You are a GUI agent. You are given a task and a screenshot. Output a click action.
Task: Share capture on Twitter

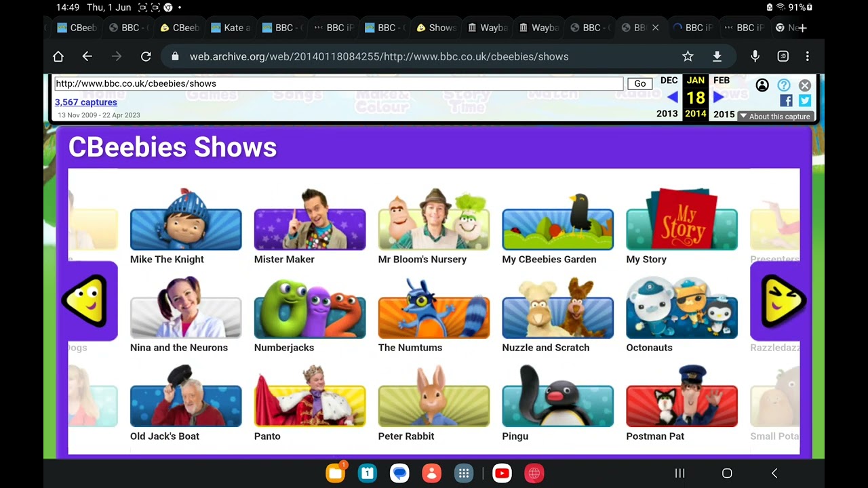tap(805, 100)
